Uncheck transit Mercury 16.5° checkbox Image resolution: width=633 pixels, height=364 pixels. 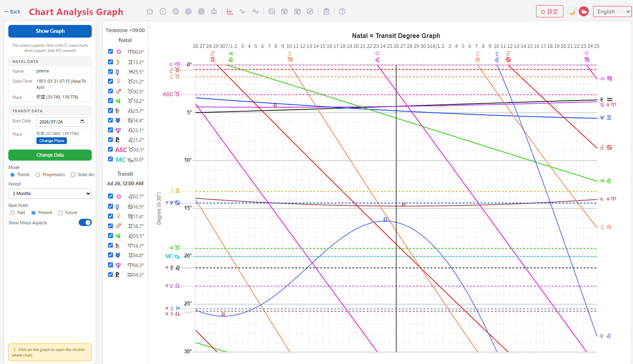[110, 206]
